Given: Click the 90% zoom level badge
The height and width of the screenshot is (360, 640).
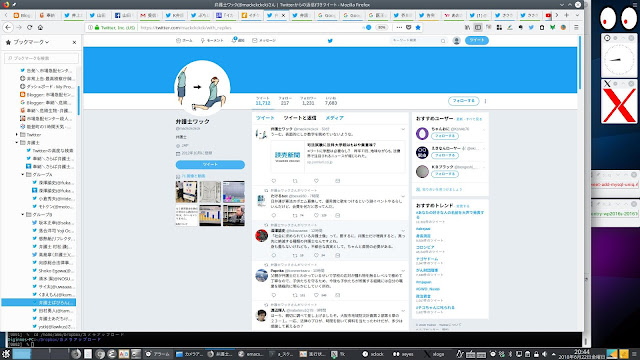Looking at the screenshot, I should pos(382,27).
